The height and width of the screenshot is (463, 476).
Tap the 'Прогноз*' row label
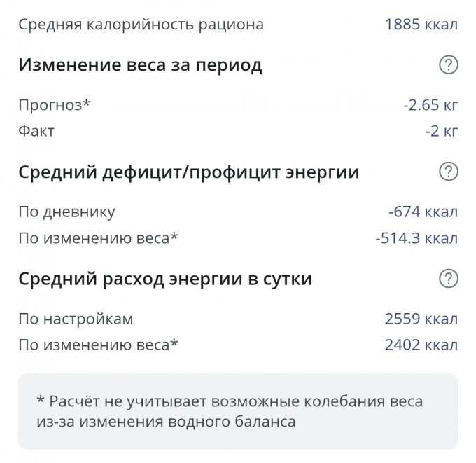(55, 106)
